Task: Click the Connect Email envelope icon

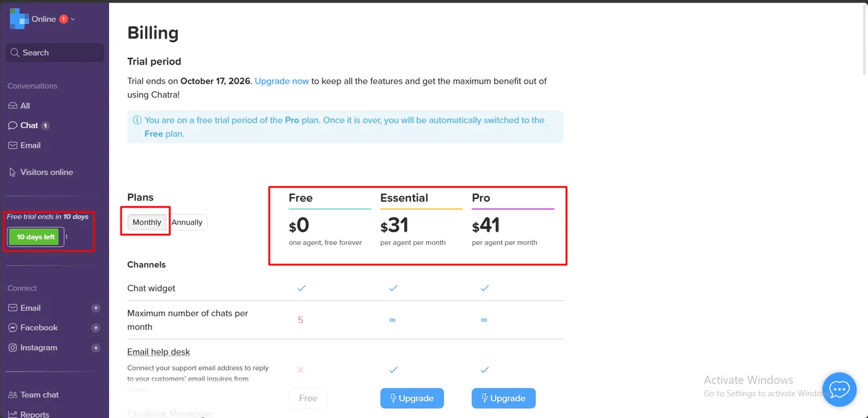Action: coord(12,308)
